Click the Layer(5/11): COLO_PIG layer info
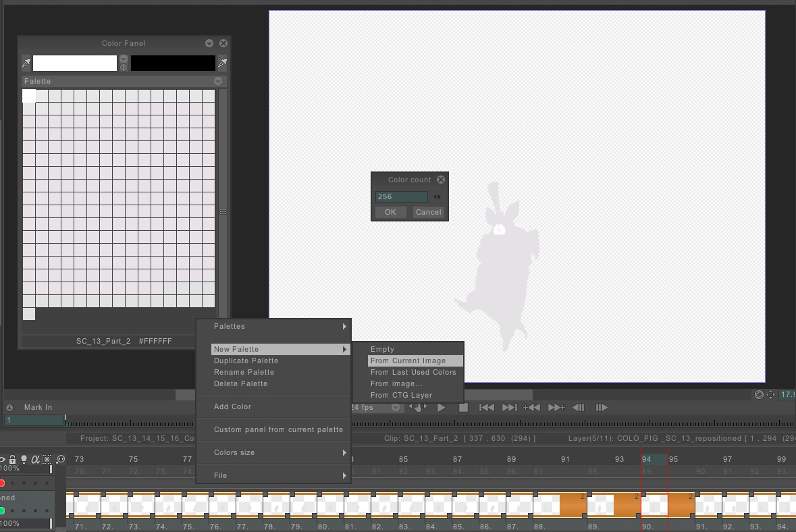Viewport: 796px width, 532px height. tap(682, 438)
